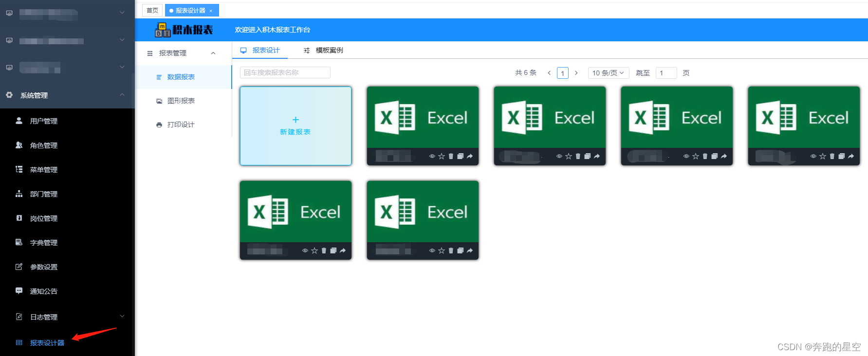
Task: Open the first Excel thumbnail in bottom row
Action: coord(295,212)
